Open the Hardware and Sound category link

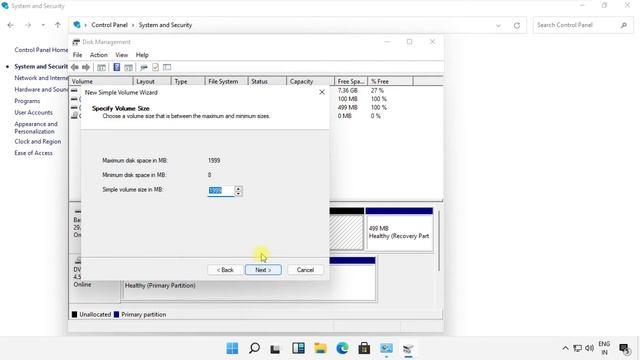pyautogui.click(x=41, y=89)
